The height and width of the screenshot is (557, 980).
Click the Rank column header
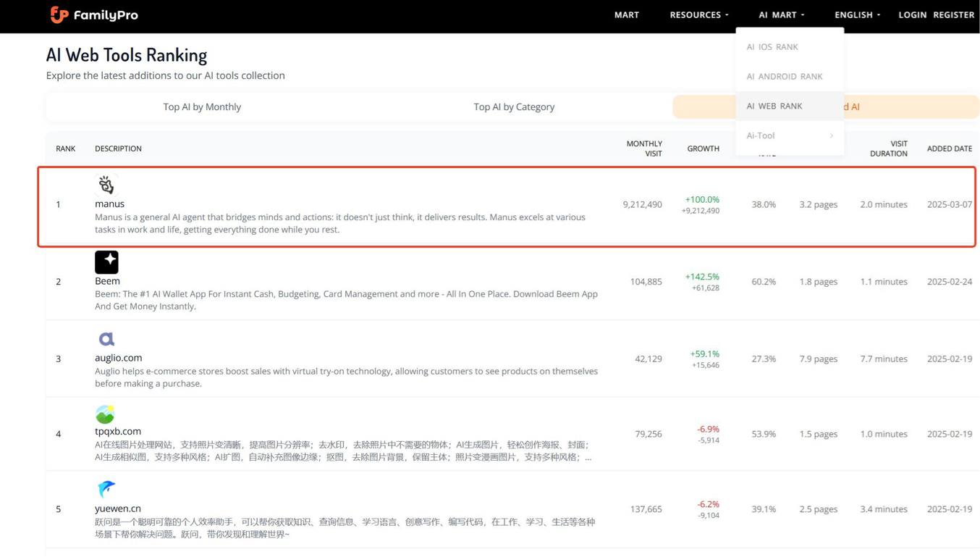pos(65,148)
